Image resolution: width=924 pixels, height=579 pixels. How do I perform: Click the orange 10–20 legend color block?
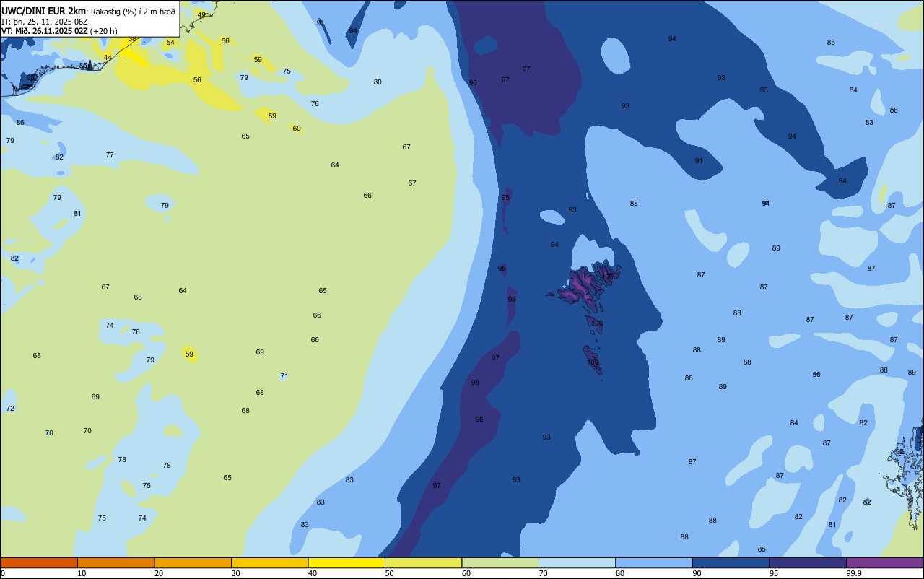click(115, 562)
